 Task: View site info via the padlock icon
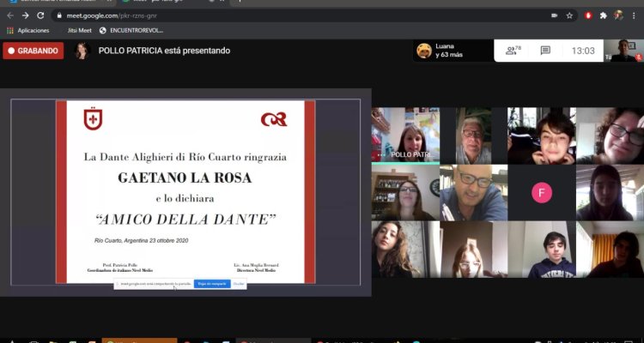(x=59, y=15)
